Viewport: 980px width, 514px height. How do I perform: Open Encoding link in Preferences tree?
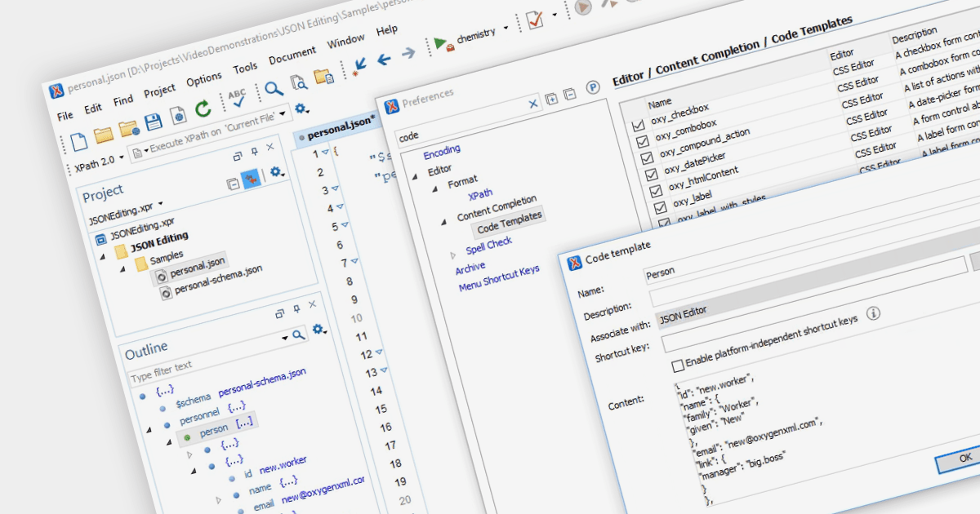[x=441, y=153]
